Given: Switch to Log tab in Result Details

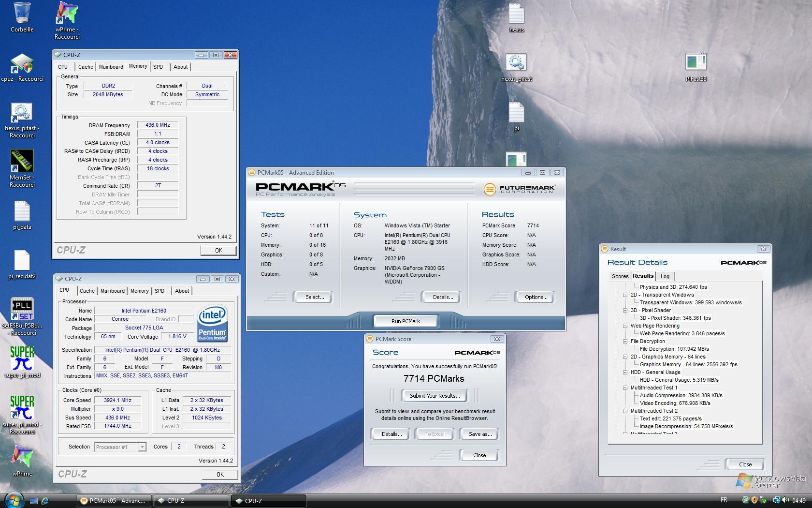Looking at the screenshot, I should point(665,276).
